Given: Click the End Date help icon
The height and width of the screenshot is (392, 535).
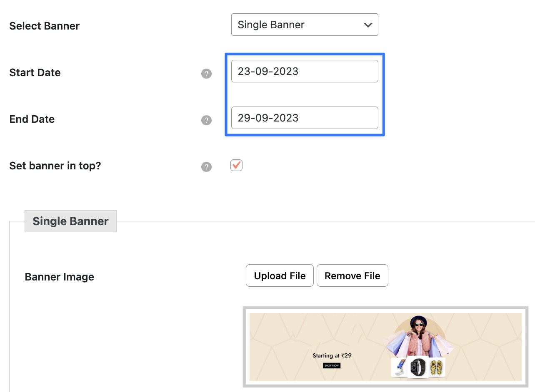Looking at the screenshot, I should (x=206, y=120).
